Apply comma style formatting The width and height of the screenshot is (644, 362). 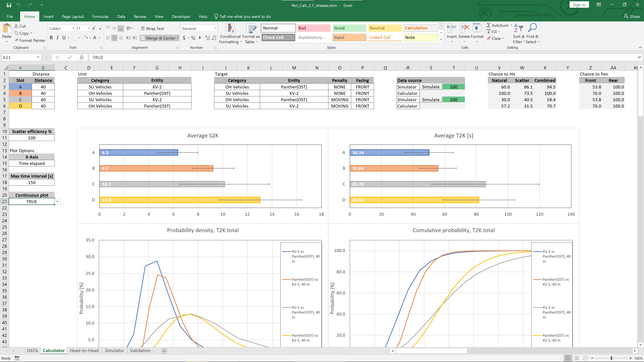[x=200, y=38]
